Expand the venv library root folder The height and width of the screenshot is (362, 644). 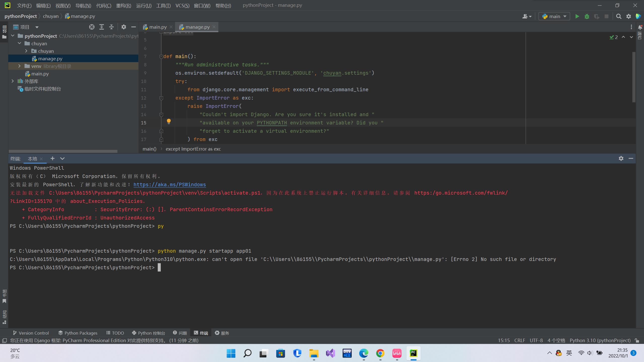click(19, 66)
